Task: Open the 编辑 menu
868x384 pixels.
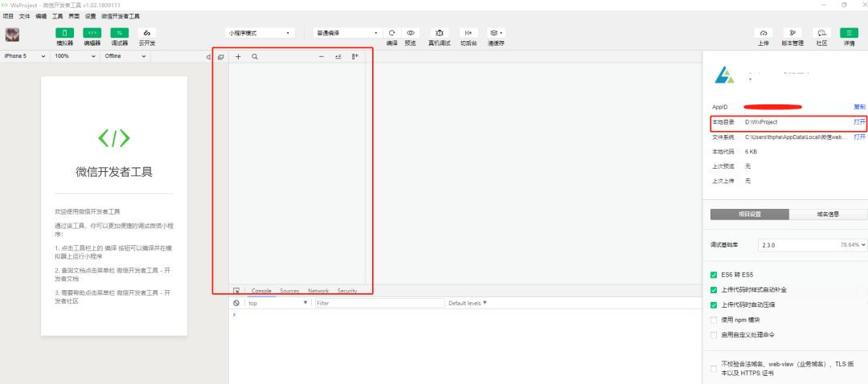Action: pos(41,17)
